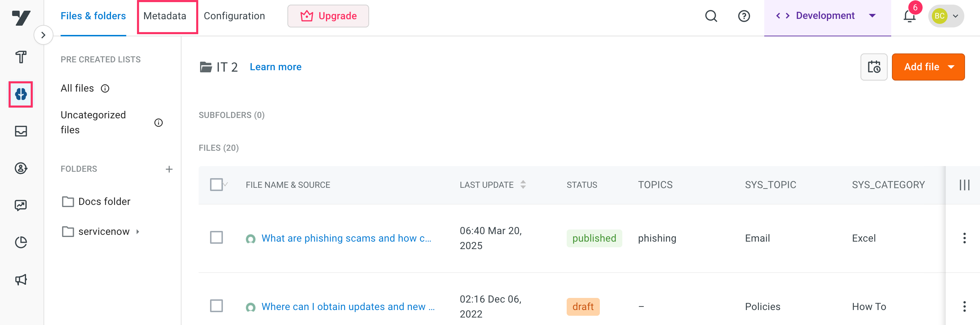Screen dimensions: 980x325
Task: Open the brain knowledge icon in sidebar
Action: [x=21, y=94]
